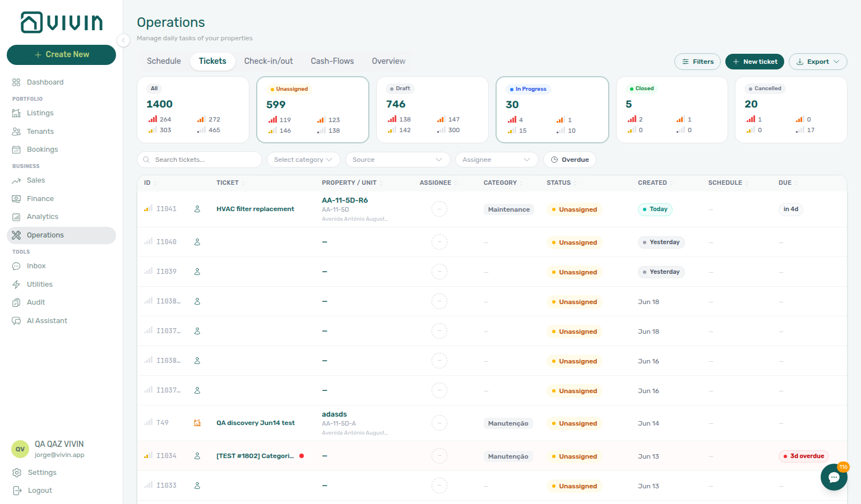861x504 pixels.
Task: Click the Today created badge
Action: pyautogui.click(x=655, y=209)
